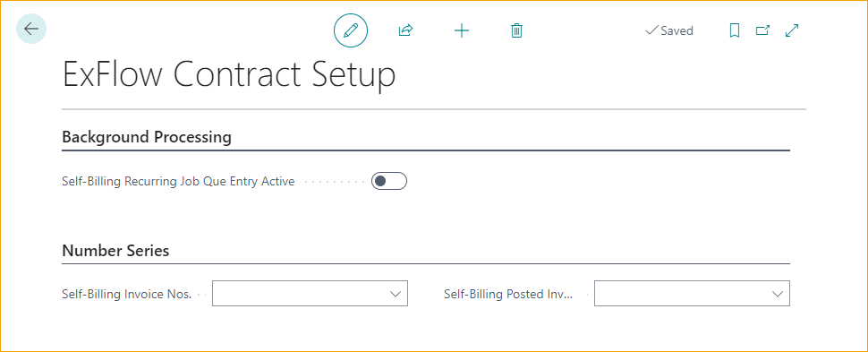Open page in new window icon
This screenshot has height=352, width=868.
(762, 30)
